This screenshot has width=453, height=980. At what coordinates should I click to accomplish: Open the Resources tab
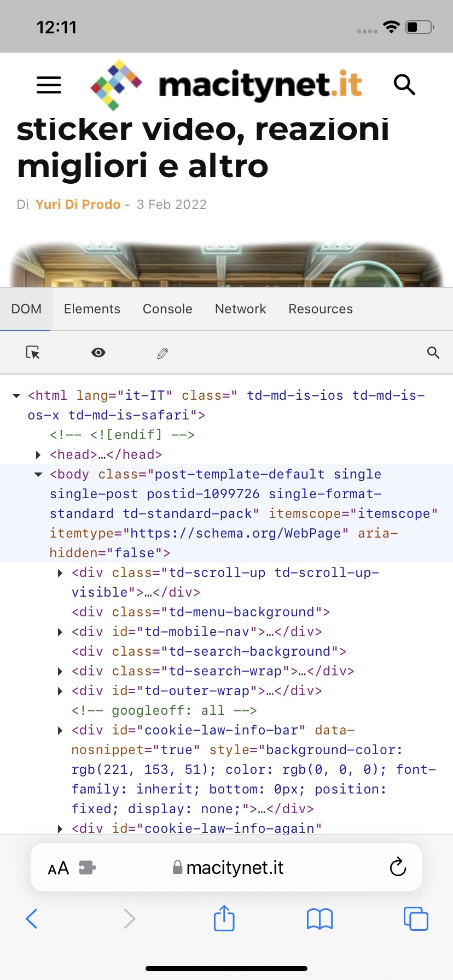click(321, 309)
